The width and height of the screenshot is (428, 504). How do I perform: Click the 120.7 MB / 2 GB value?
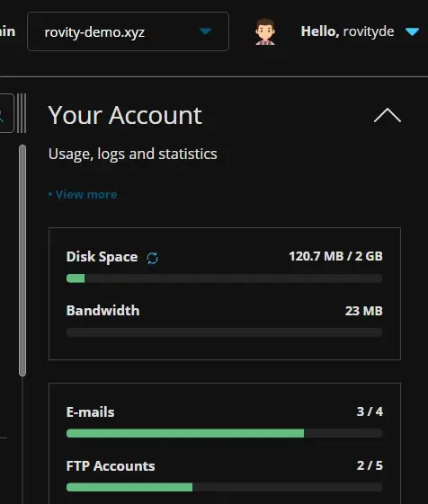coord(335,256)
